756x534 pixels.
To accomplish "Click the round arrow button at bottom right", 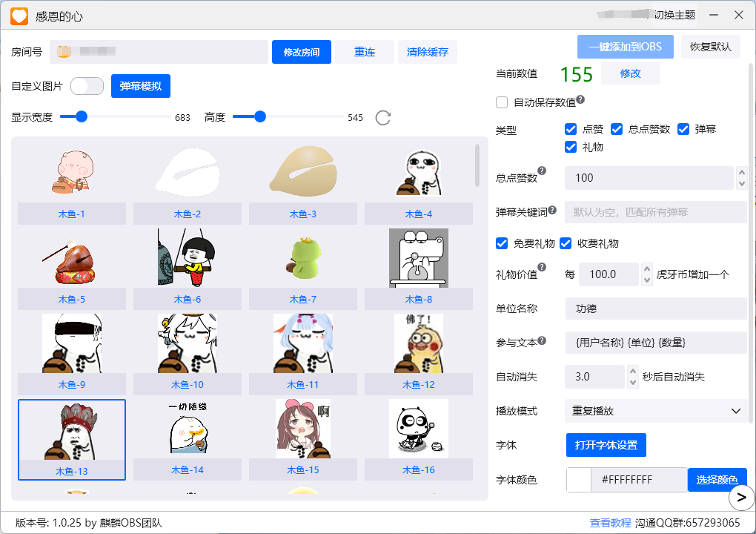I will coord(741,498).
